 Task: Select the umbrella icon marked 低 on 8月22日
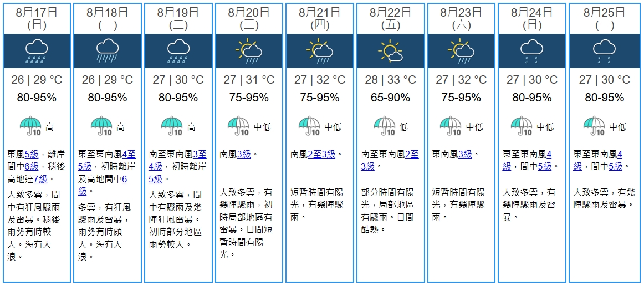tap(385, 126)
